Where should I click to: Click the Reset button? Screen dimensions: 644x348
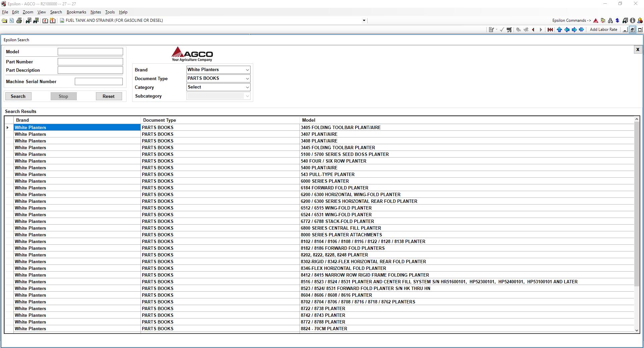(109, 96)
